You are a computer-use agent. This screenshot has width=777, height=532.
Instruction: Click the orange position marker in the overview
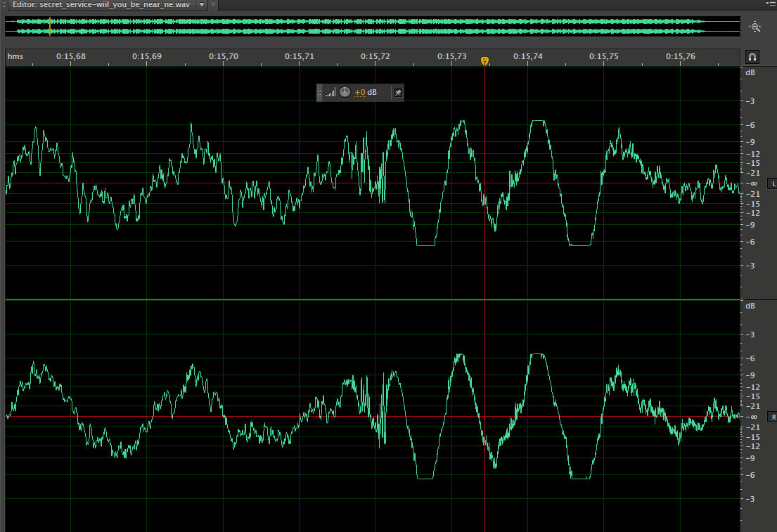(x=50, y=26)
